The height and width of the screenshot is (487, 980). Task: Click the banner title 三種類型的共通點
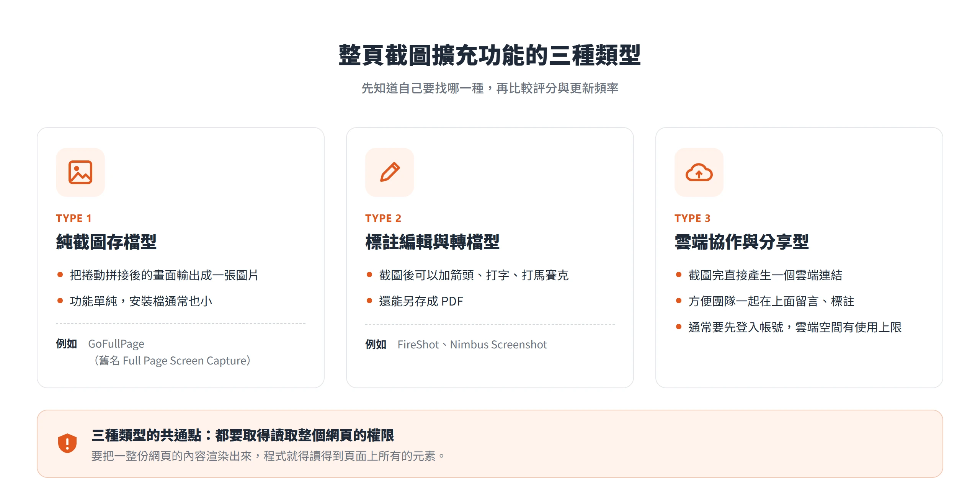[147, 435]
